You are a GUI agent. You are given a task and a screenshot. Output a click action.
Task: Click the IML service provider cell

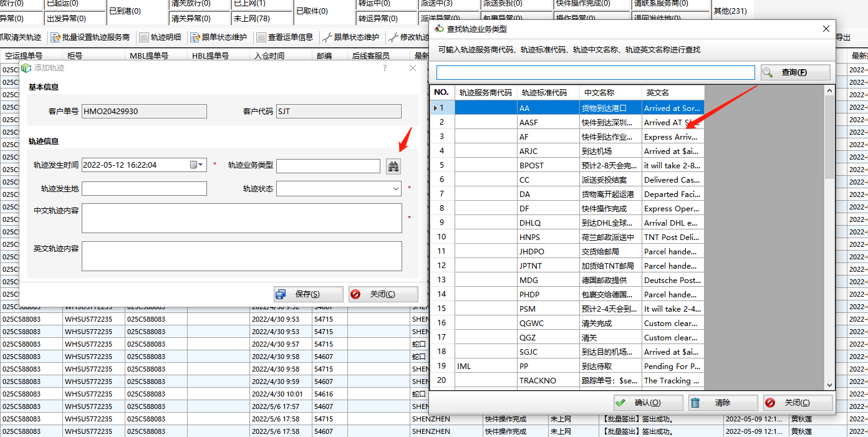pyautogui.click(x=486, y=366)
